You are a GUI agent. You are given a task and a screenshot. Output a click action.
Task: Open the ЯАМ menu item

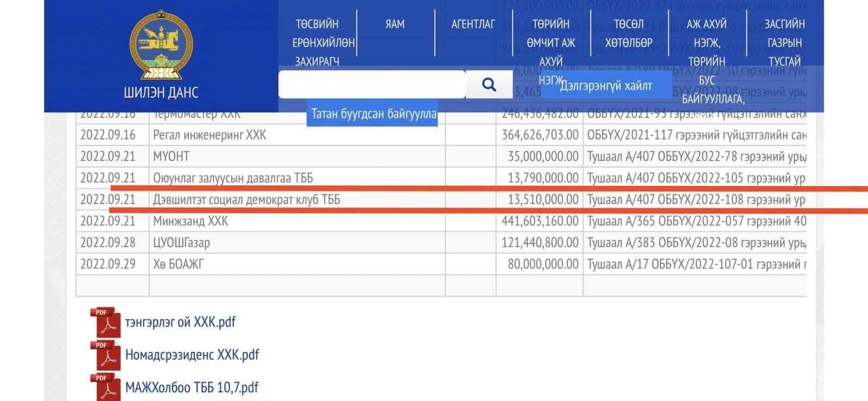(395, 24)
